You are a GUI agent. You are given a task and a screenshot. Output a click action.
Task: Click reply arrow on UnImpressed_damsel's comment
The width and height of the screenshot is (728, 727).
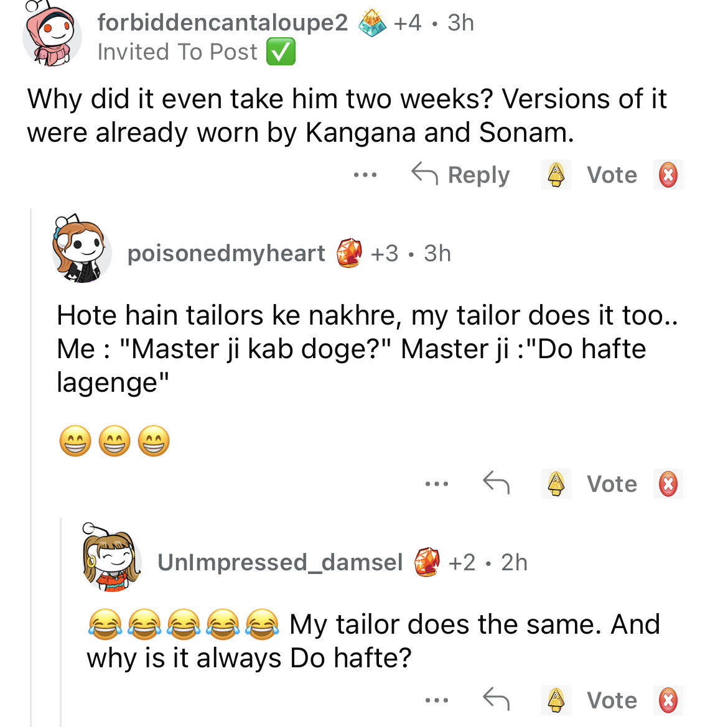coord(496,700)
